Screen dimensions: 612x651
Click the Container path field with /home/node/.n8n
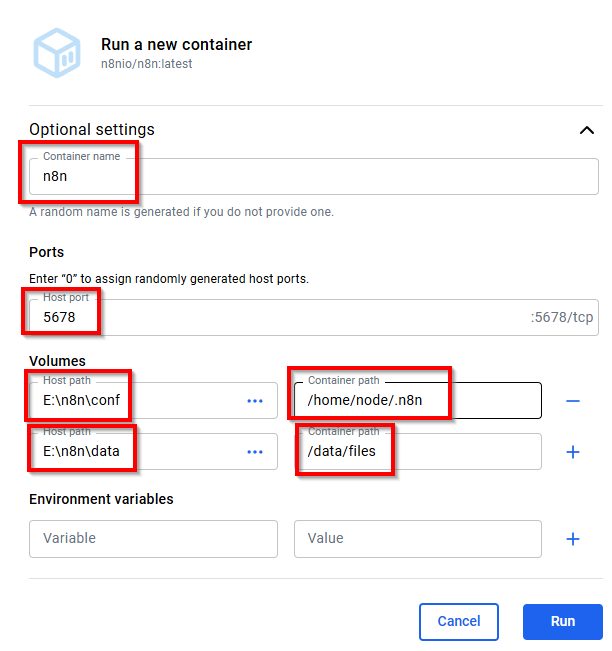tap(417, 401)
